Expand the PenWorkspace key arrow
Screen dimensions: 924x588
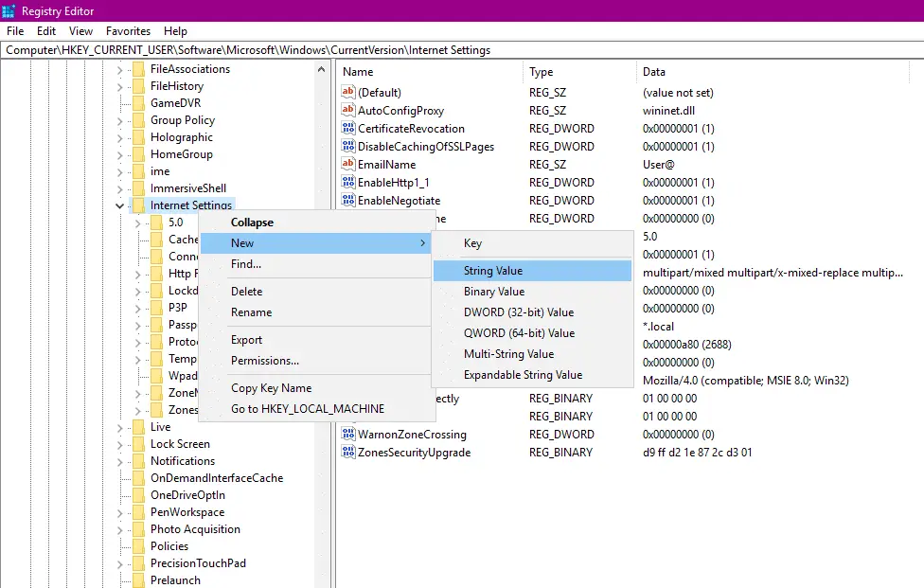(x=119, y=513)
